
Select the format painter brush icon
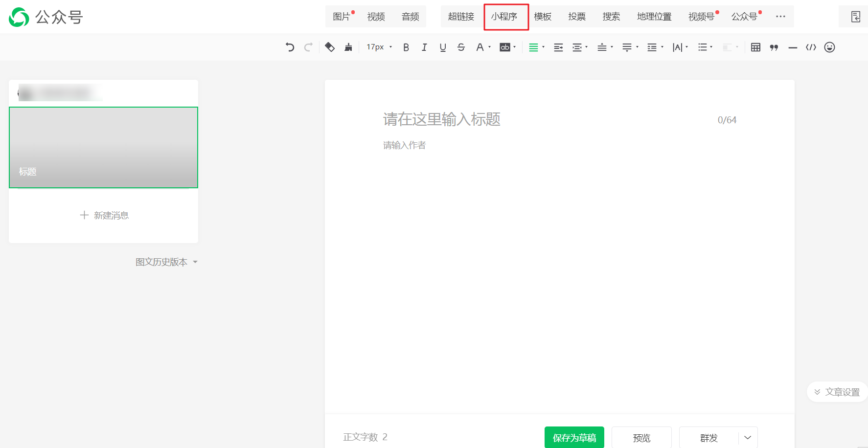point(348,47)
